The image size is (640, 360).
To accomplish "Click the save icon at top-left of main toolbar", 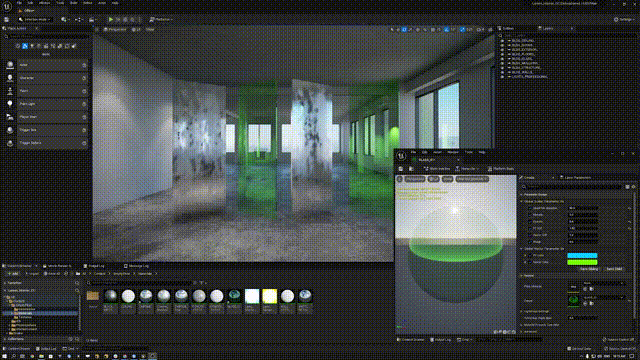I will (x=7, y=19).
